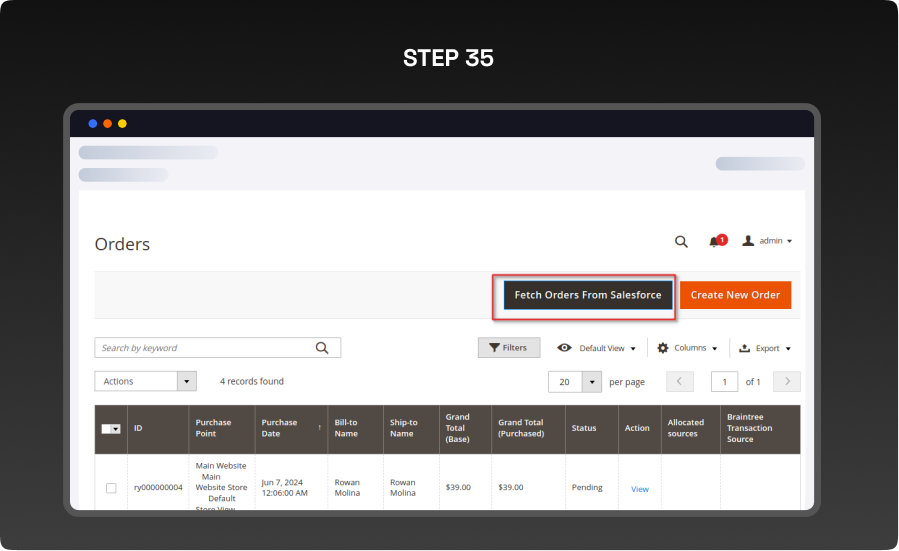
Task: Toggle the select-all checkbox in table header
Action: [x=107, y=429]
